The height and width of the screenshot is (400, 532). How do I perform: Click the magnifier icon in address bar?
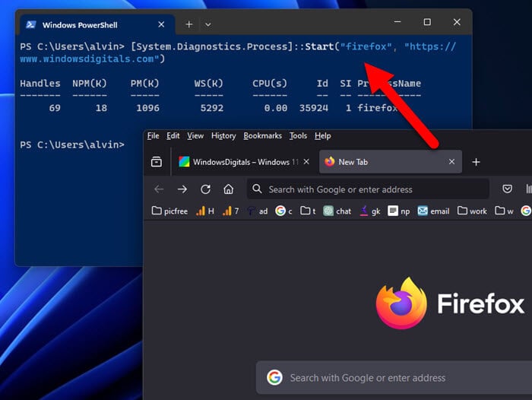pyautogui.click(x=257, y=189)
